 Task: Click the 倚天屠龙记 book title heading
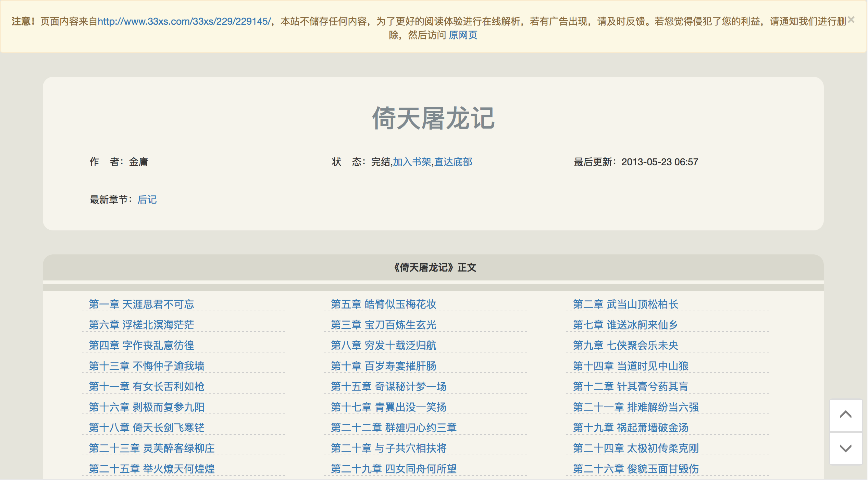tap(433, 118)
